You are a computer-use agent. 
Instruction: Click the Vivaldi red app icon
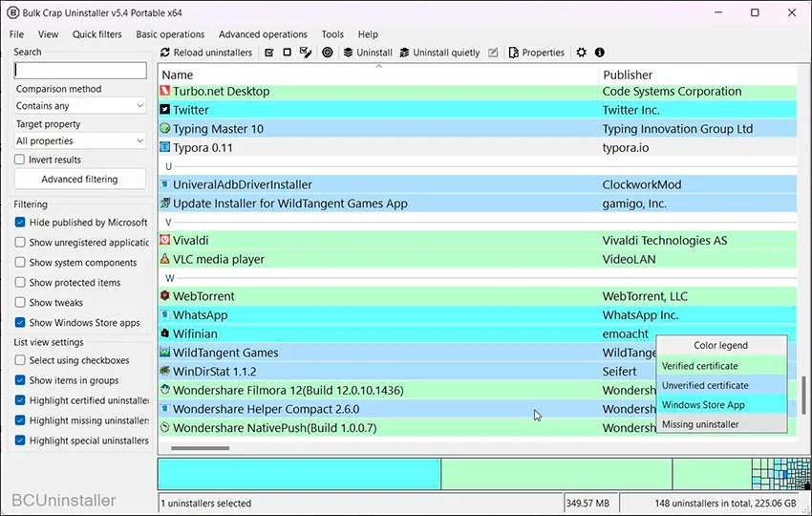pos(164,240)
